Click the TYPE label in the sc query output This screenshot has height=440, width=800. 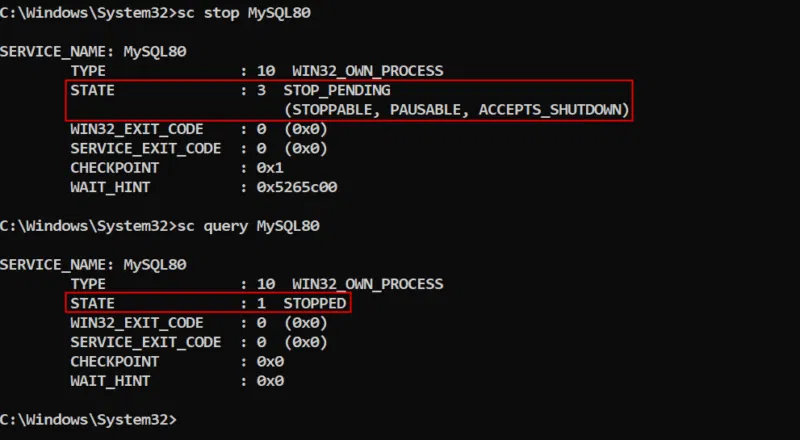coord(88,284)
